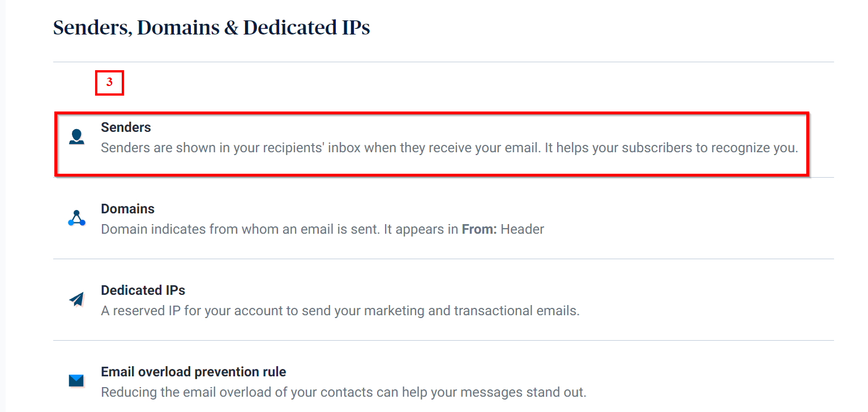The height and width of the screenshot is (412, 868).
Task: Select the Dedicated IPs row title
Action: tap(143, 290)
